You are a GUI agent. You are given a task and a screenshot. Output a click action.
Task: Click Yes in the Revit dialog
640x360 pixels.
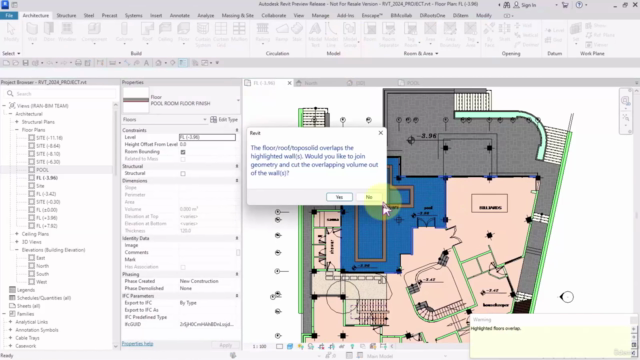[x=339, y=197]
